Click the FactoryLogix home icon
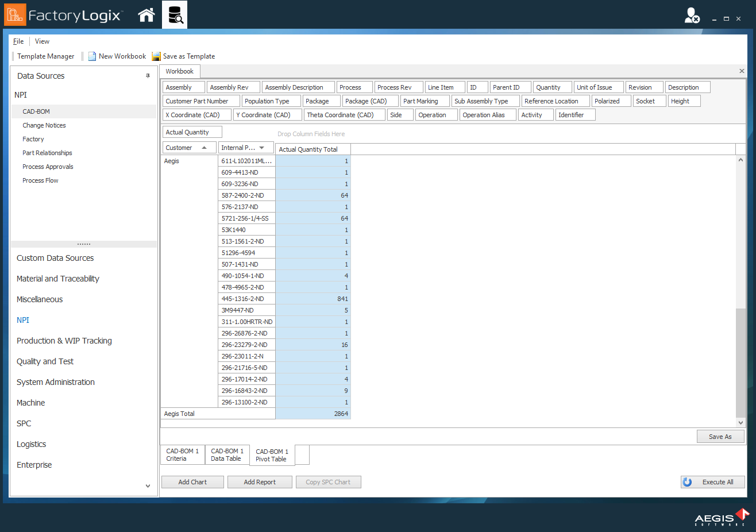 point(146,14)
